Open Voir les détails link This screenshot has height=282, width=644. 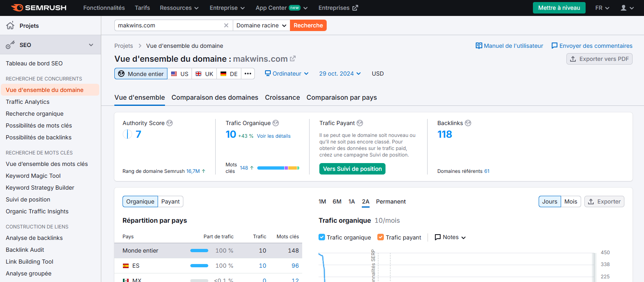[x=274, y=136]
